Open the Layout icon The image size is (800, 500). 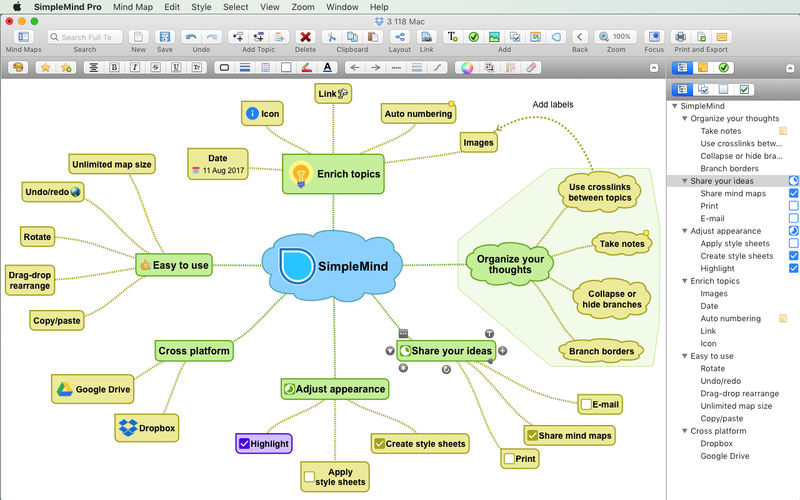[400, 37]
